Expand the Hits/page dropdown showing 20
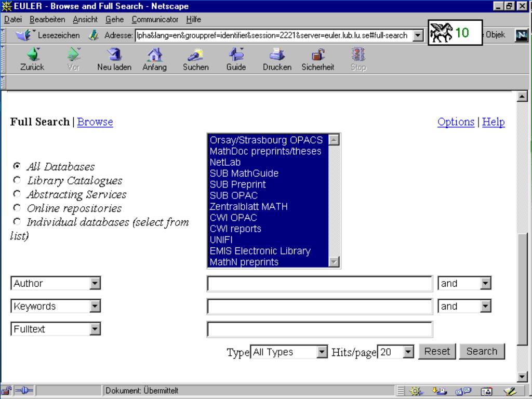This screenshot has height=399, width=532. [395, 352]
